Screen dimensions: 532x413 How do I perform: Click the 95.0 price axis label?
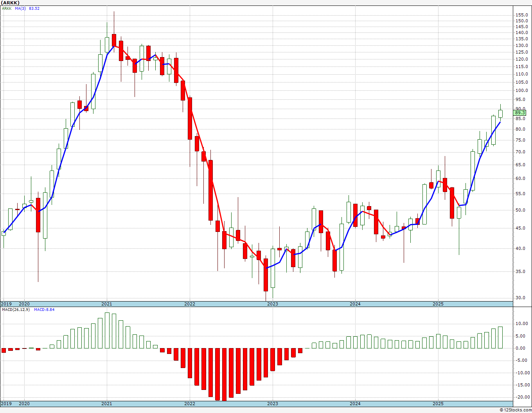click(x=521, y=99)
